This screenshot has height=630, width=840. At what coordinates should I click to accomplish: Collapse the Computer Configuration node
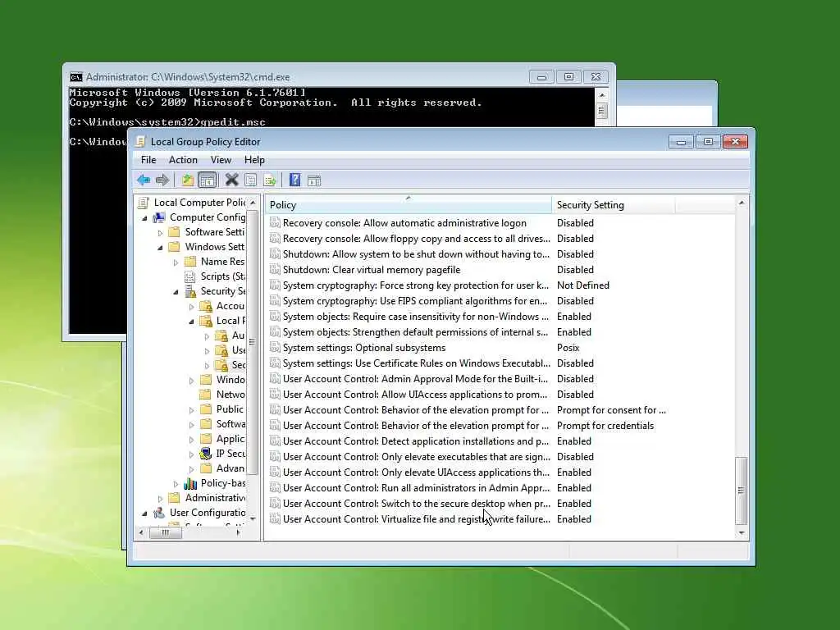point(144,218)
